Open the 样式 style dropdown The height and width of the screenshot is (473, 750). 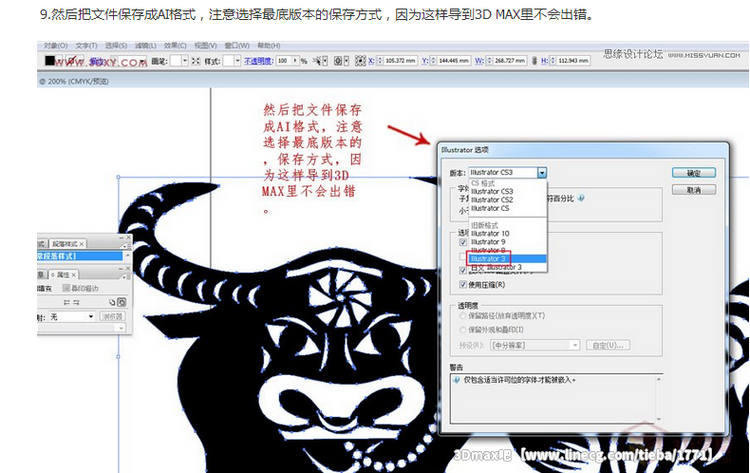[237, 61]
